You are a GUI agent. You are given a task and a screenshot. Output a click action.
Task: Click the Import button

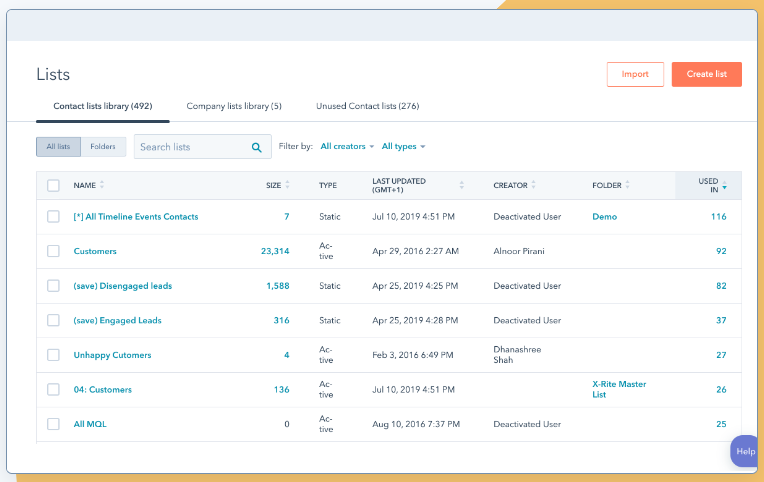(x=635, y=74)
